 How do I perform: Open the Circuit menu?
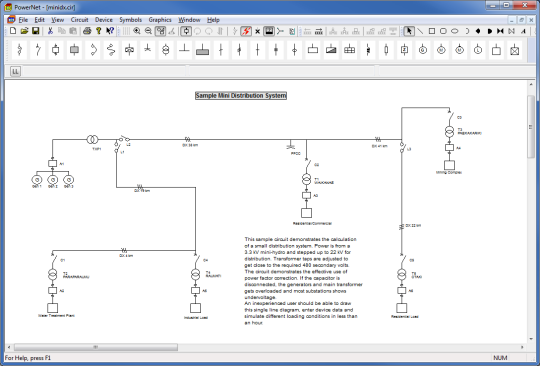pos(80,20)
